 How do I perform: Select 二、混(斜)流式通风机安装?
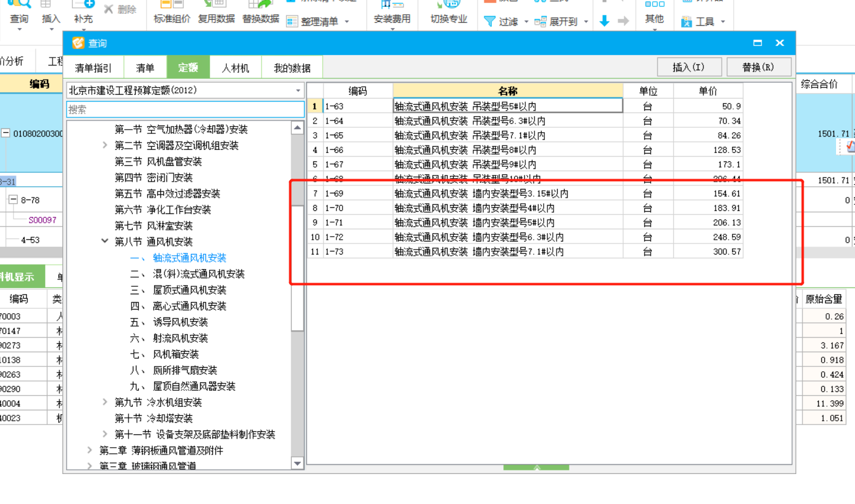187,274
